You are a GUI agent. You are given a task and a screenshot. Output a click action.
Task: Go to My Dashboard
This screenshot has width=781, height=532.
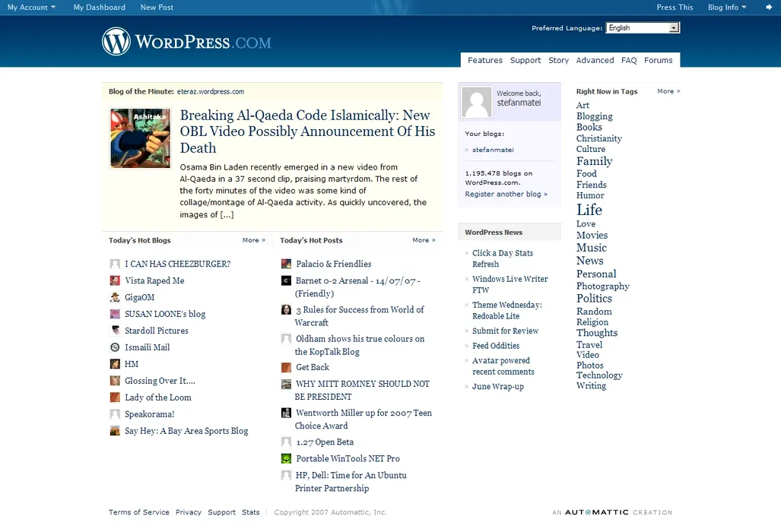pyautogui.click(x=99, y=7)
